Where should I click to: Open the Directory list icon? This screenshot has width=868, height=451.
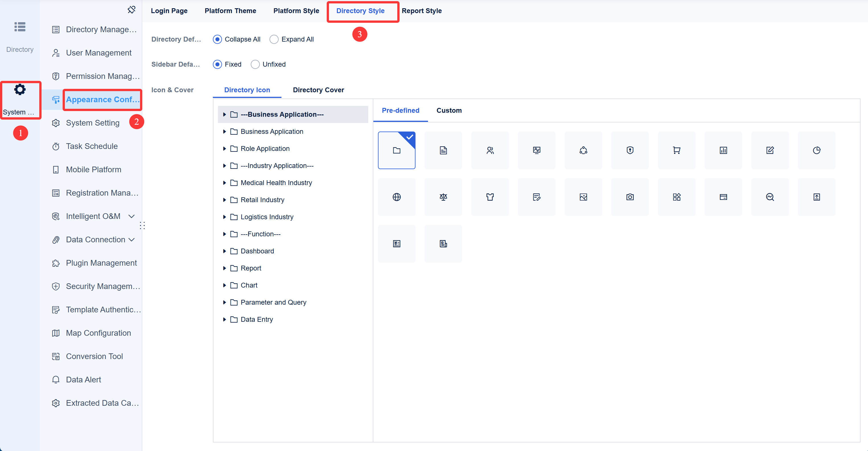coord(20,27)
